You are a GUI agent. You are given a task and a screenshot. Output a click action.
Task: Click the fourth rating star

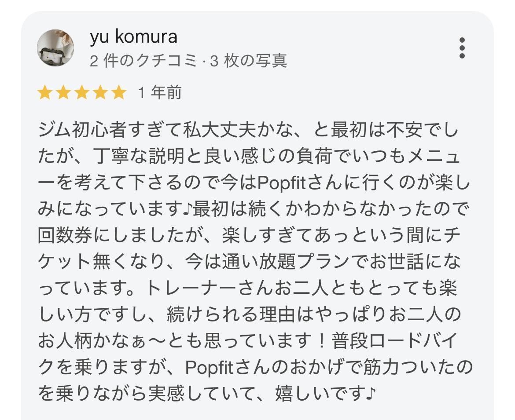100,93
